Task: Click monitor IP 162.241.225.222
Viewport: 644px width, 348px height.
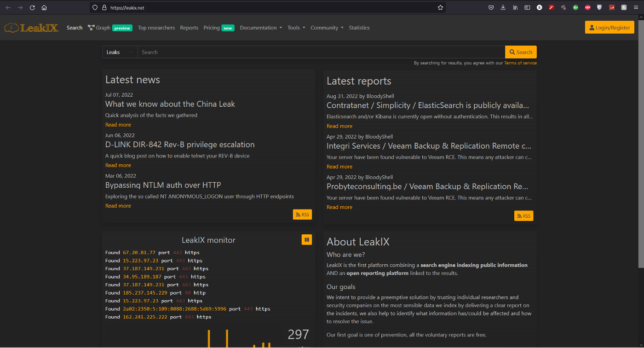Action: [145, 317]
